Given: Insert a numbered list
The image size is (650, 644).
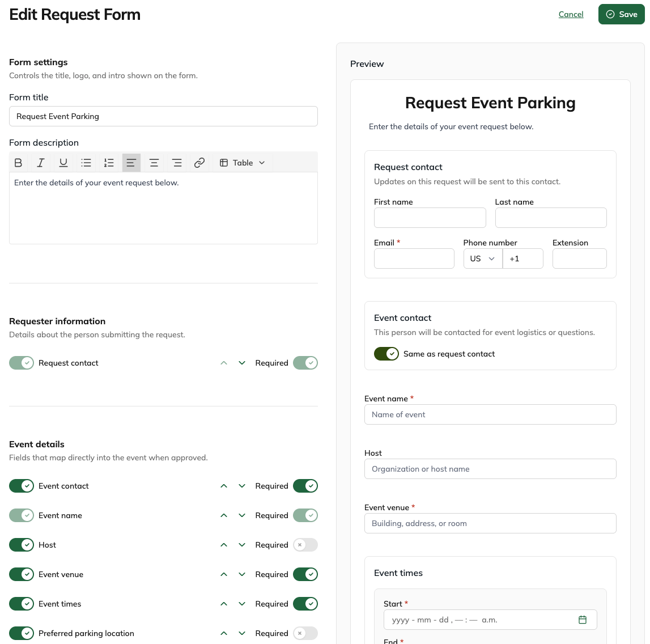Looking at the screenshot, I should click(109, 163).
